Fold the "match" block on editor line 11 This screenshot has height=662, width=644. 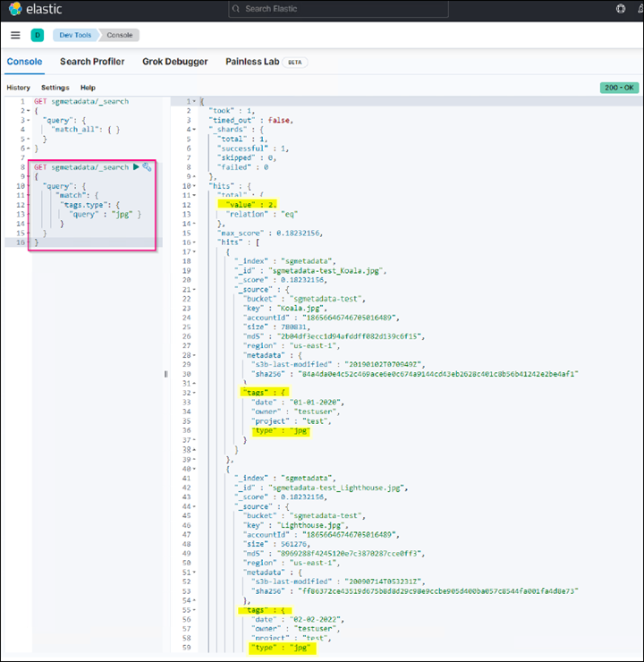coord(26,195)
